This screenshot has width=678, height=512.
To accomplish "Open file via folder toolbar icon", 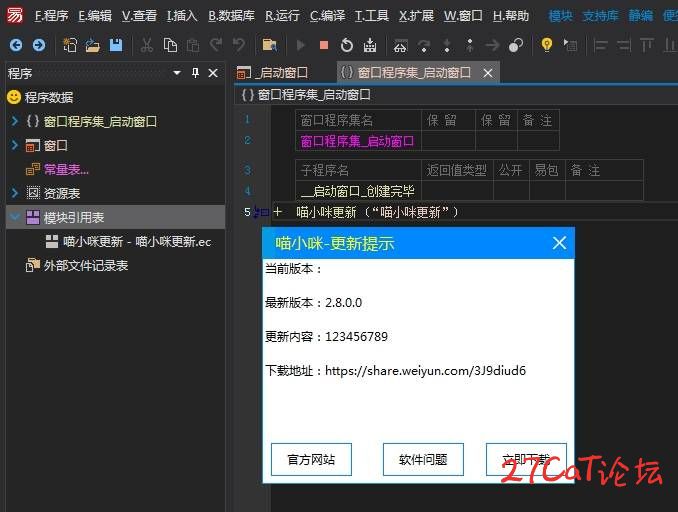I will pos(93,45).
